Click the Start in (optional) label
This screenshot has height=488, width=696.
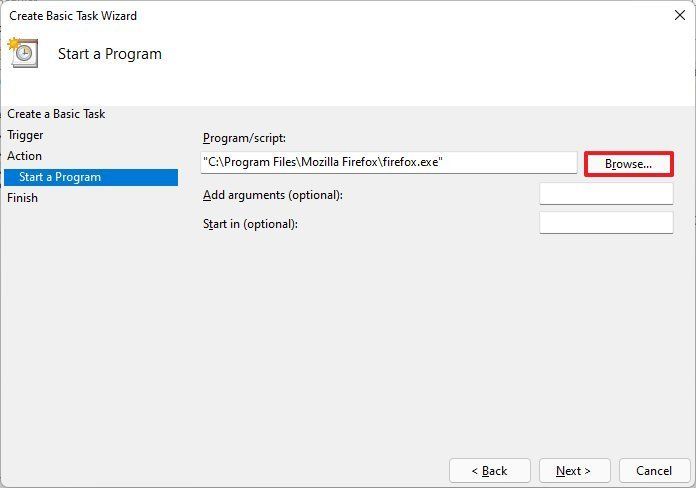(x=250, y=224)
